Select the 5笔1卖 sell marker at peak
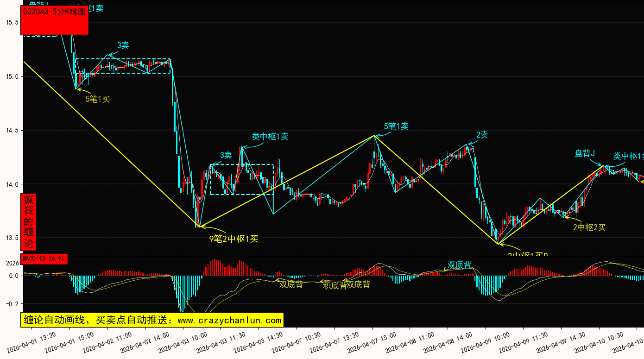 [x=396, y=126]
